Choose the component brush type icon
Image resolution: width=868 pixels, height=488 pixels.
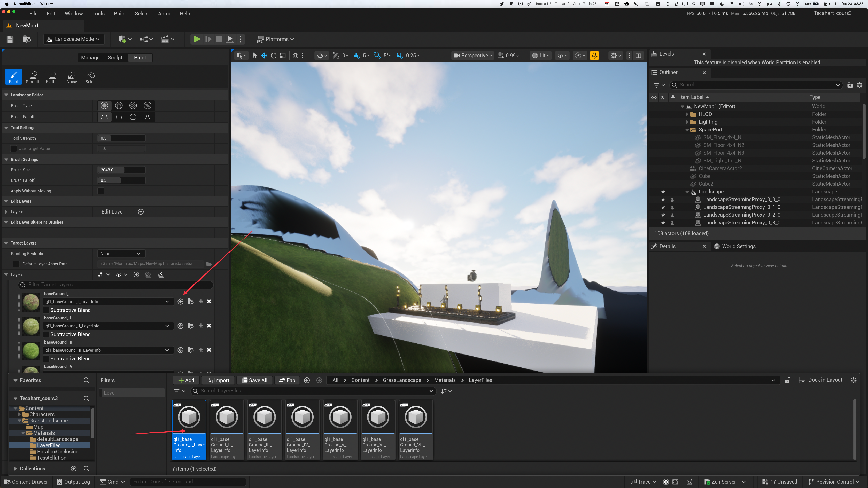tap(148, 106)
